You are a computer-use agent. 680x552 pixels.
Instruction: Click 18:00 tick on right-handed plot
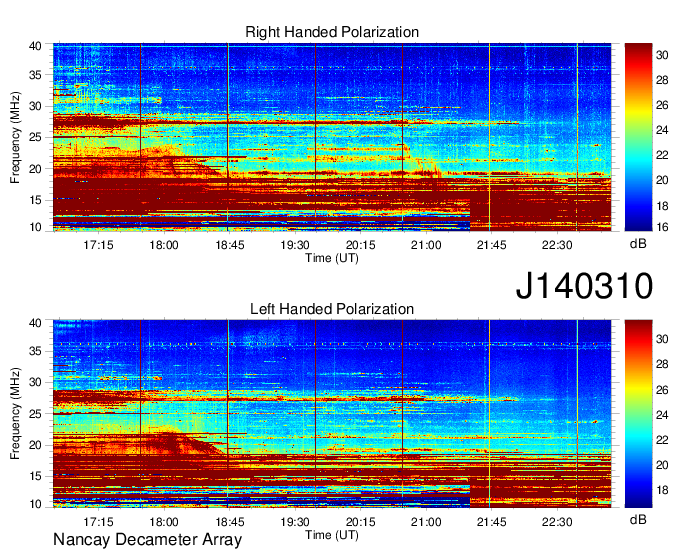click(x=164, y=245)
